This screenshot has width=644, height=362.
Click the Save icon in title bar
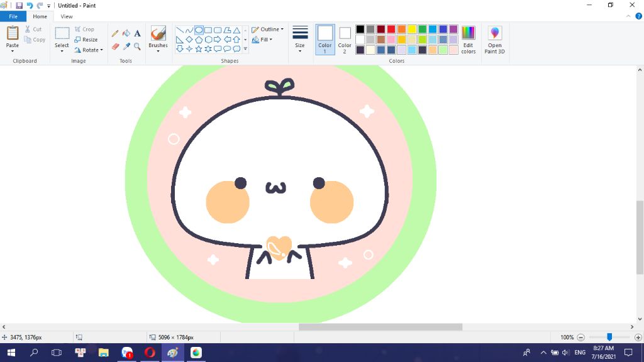pyautogui.click(x=19, y=5)
